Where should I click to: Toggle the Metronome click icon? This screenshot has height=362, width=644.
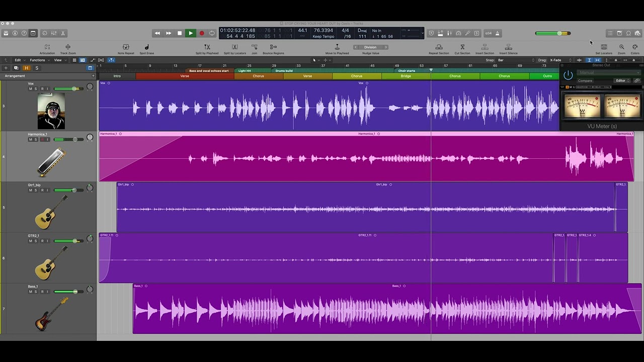497,33
